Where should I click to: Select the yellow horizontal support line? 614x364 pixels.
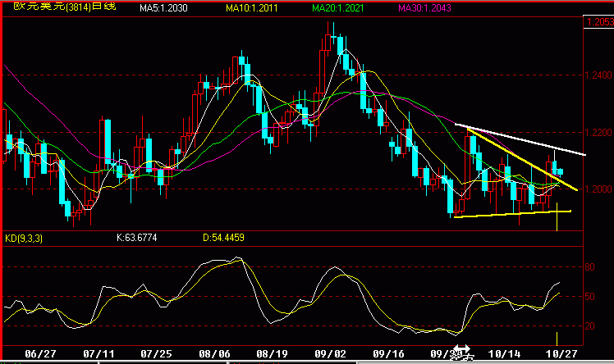click(x=512, y=214)
